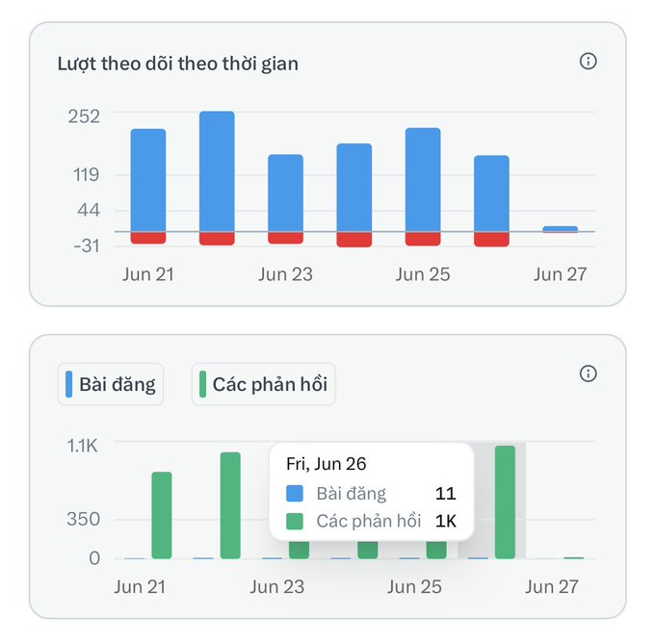Toggle the Bài đăng series filter
The height and width of the screenshot is (644, 655).
111,384
